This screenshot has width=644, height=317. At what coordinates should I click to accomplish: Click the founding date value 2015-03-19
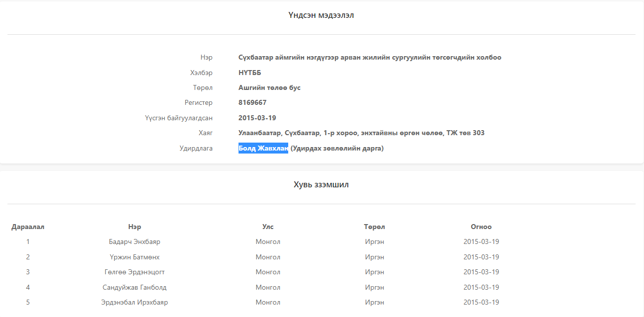tap(257, 118)
